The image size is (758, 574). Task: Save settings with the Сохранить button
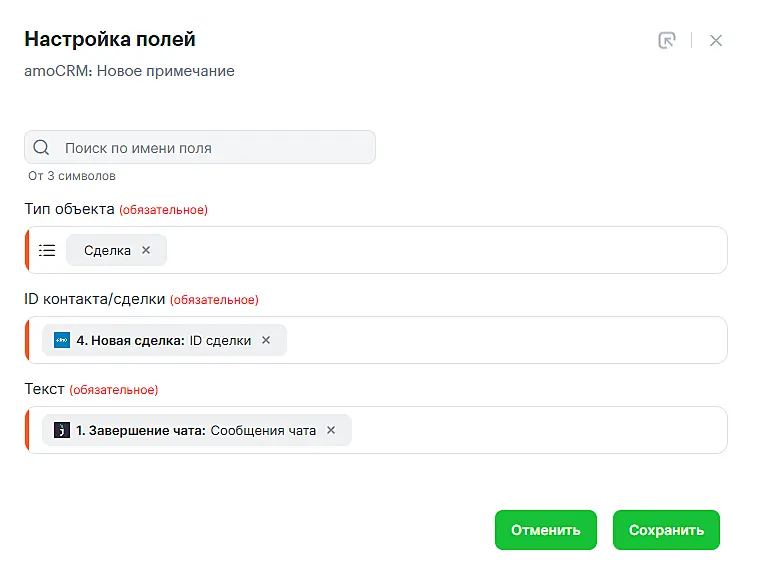pos(666,530)
